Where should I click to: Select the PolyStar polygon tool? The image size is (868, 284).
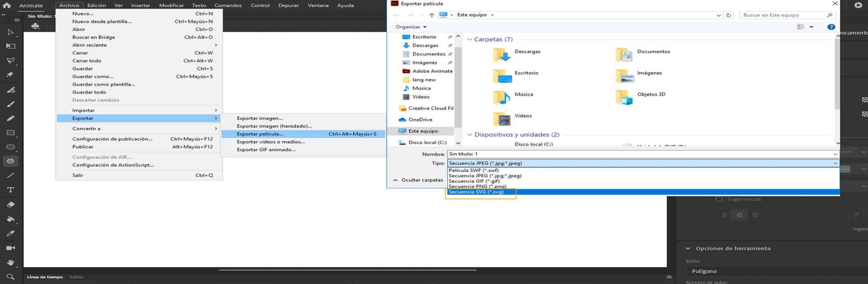point(10,161)
